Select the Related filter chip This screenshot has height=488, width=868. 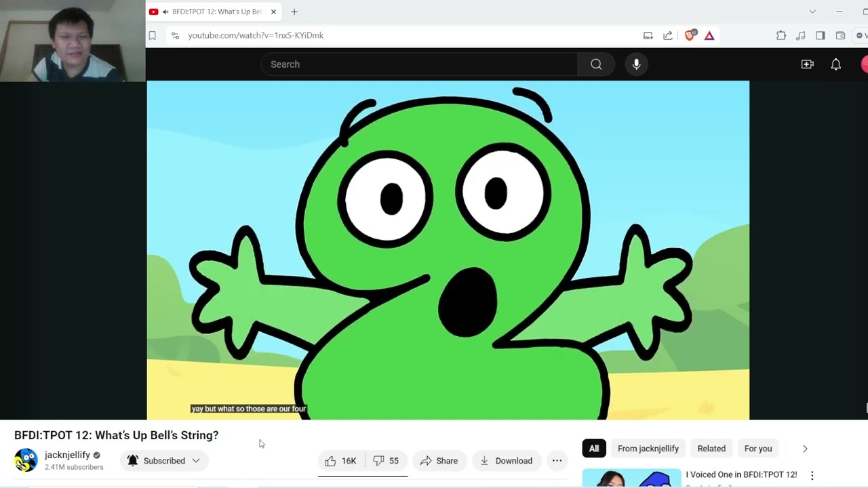pos(711,449)
